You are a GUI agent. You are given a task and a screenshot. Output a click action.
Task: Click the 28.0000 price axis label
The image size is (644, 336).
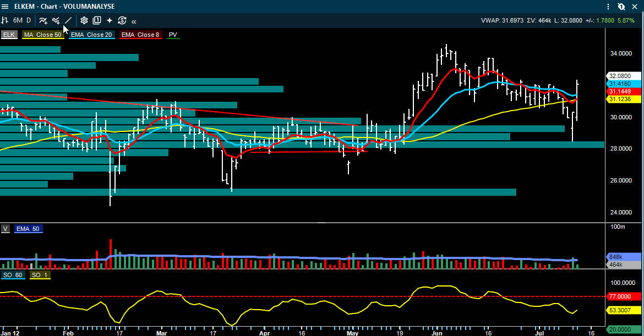[621, 148]
